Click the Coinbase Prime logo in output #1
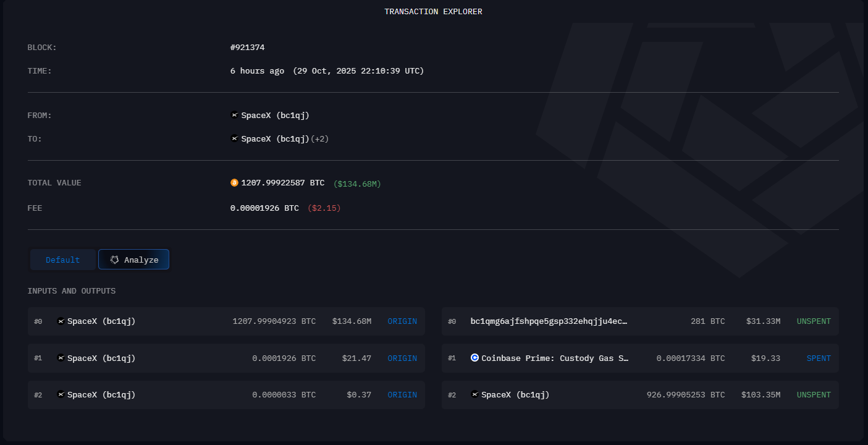 [474, 358]
